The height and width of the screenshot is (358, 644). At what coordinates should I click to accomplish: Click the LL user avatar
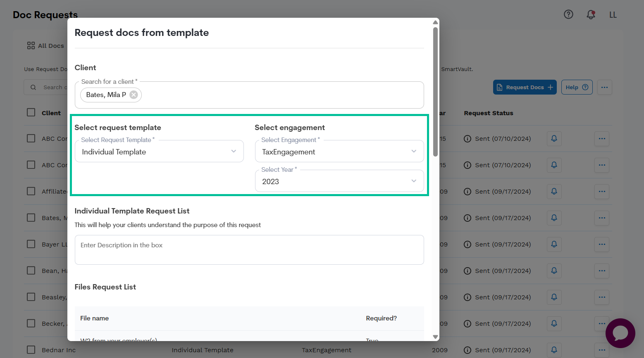click(613, 14)
